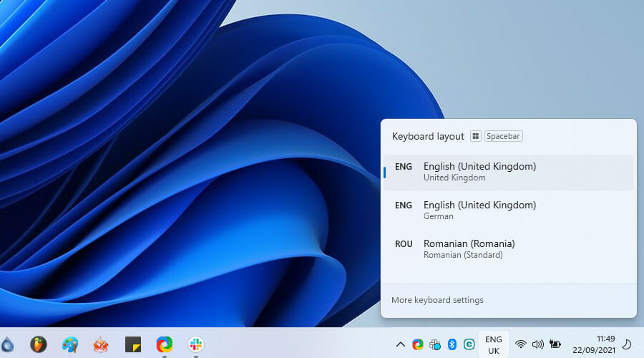644x358 pixels.
Task: Toggle the ENG UK language switcher
Action: 494,344
